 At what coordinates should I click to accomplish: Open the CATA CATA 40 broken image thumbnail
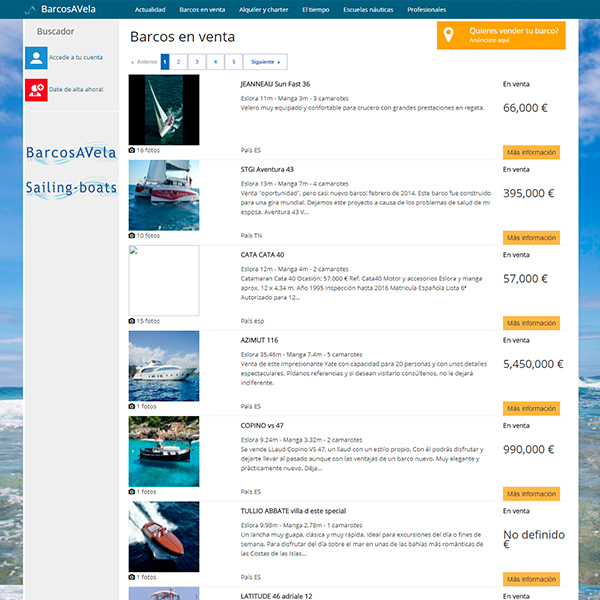[x=164, y=280]
